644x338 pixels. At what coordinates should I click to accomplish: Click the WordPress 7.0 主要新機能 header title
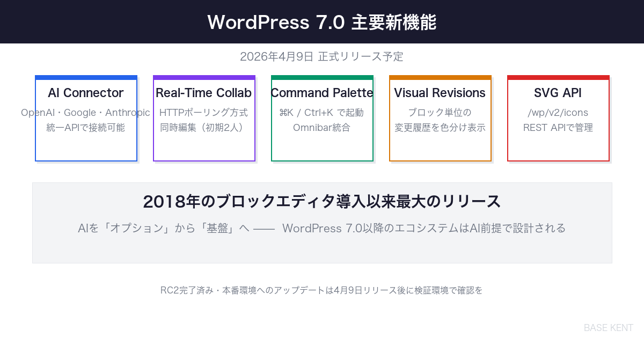point(322,23)
